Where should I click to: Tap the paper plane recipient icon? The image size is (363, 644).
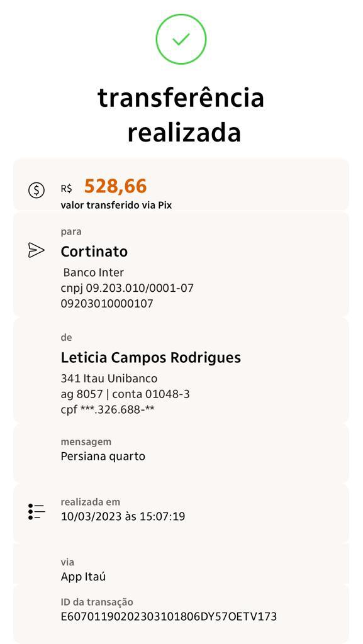[36, 250]
